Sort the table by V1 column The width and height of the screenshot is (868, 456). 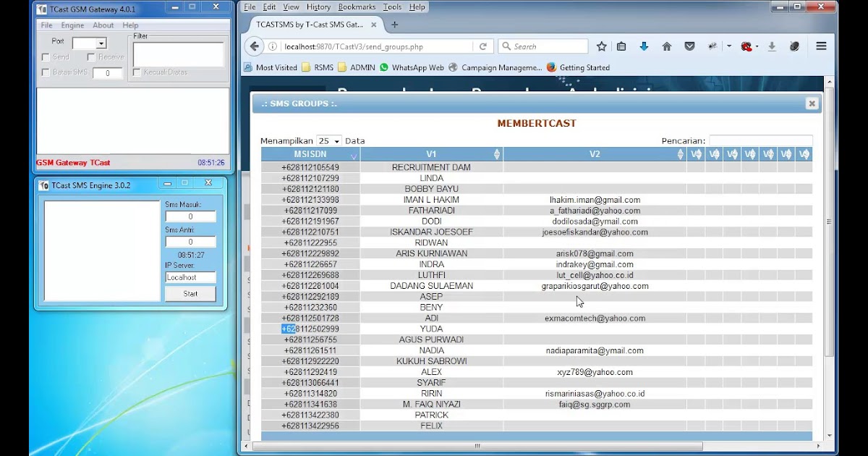click(431, 154)
